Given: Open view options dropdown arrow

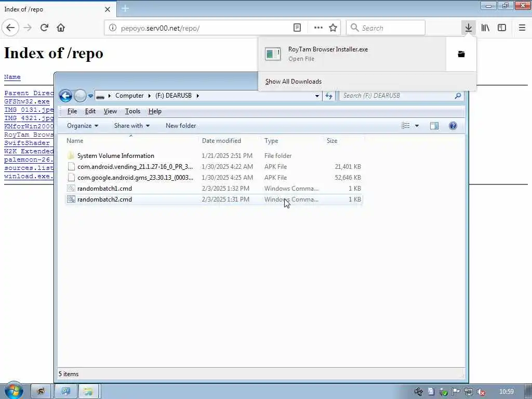Looking at the screenshot, I should point(417,126).
